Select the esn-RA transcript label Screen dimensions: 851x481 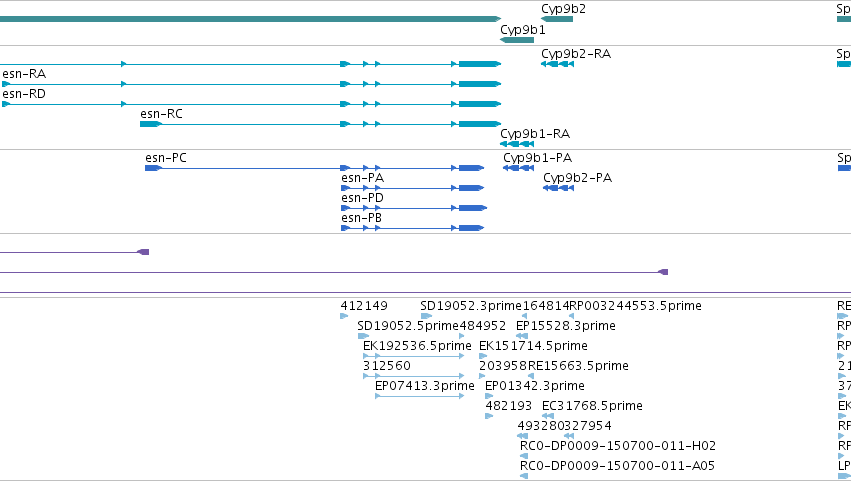coord(24,74)
